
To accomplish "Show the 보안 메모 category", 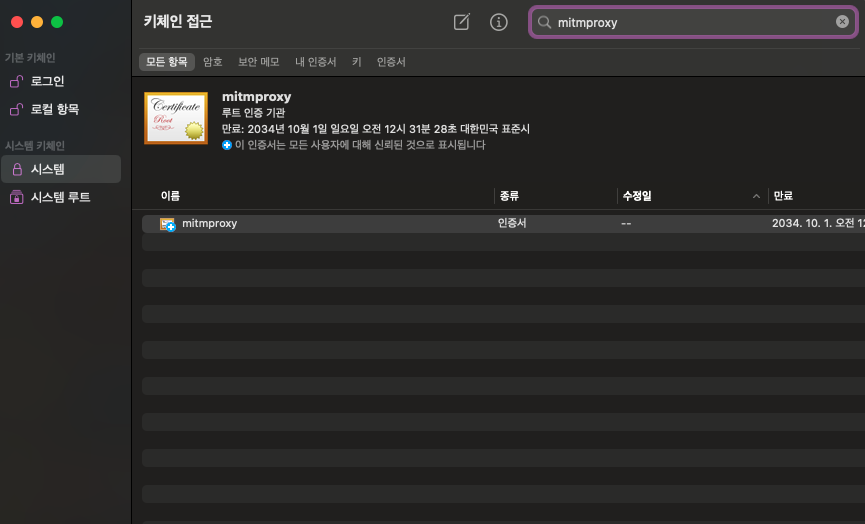I will click(x=259, y=62).
